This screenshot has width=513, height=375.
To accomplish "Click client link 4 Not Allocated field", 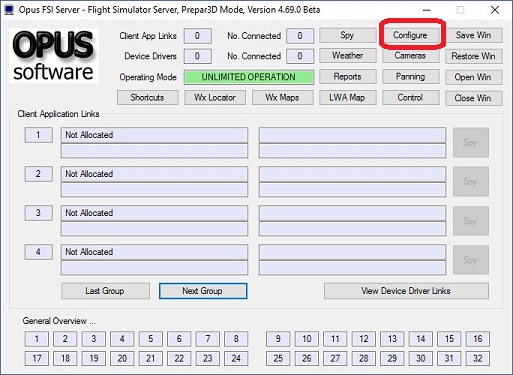I will pos(154,252).
